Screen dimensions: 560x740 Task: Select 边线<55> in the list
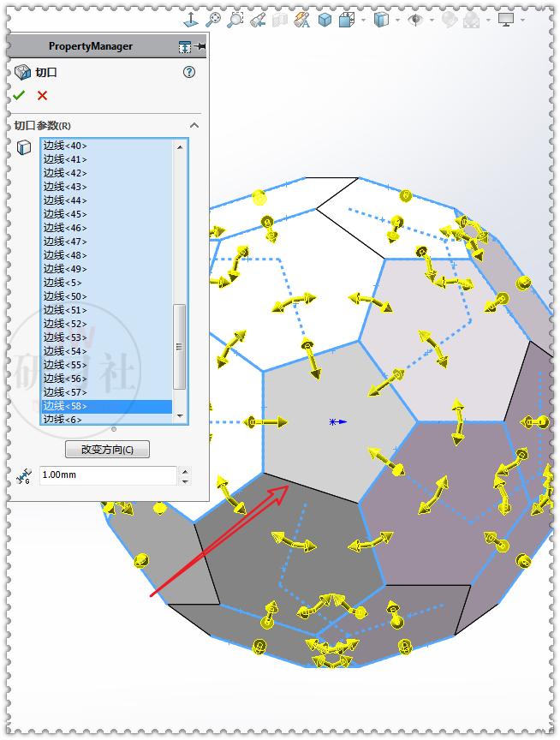click(107, 364)
